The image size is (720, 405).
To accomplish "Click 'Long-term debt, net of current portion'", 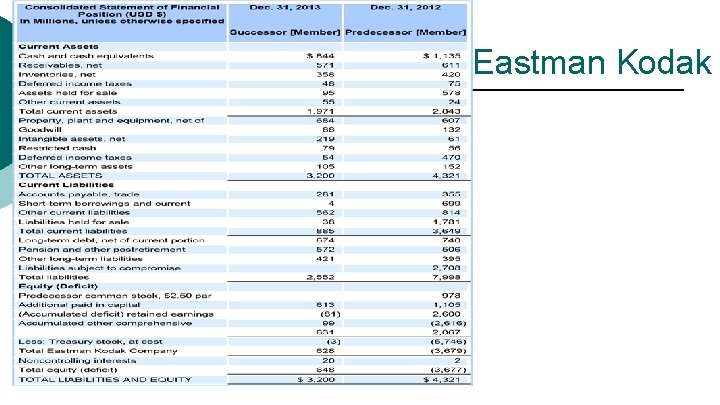I will tap(111, 240).
